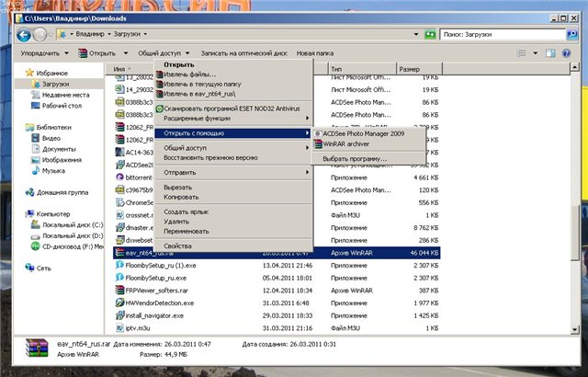Open the Видео library
Screen dimensions: 588x377
click(51, 138)
